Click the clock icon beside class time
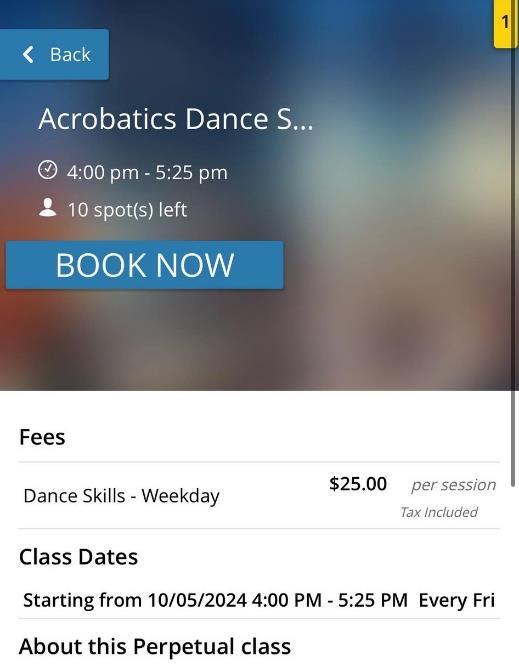The width and height of the screenshot is (519, 667). 47,170
